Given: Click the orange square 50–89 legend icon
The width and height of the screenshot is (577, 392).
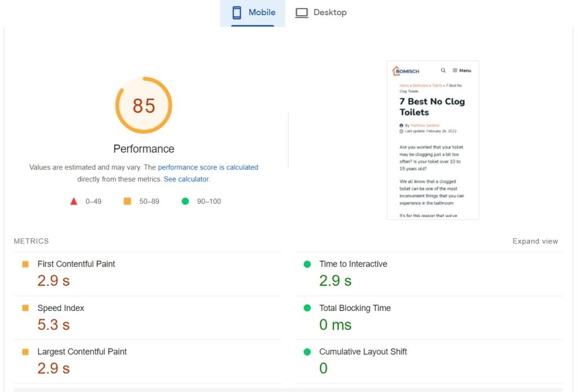Looking at the screenshot, I should [x=127, y=201].
